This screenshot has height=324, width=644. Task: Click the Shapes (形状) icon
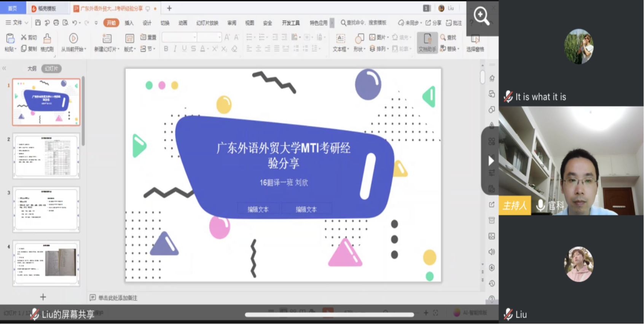click(x=359, y=38)
